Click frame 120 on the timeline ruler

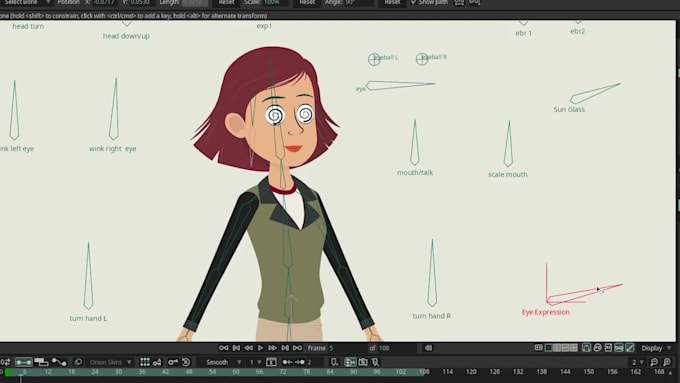[x=471, y=372]
